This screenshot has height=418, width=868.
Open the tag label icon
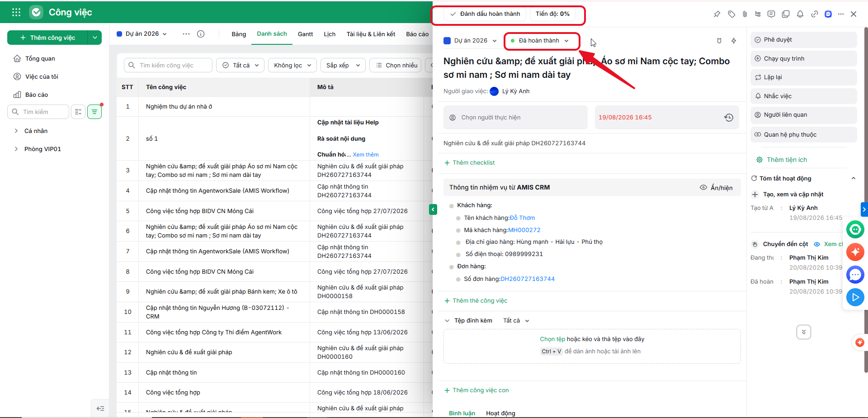731,14
